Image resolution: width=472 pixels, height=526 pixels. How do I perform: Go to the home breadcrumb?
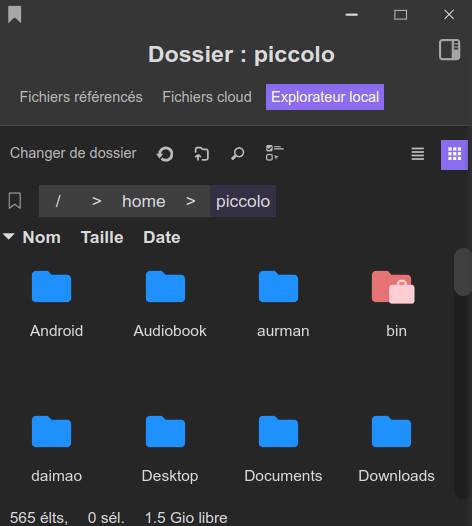(x=144, y=201)
